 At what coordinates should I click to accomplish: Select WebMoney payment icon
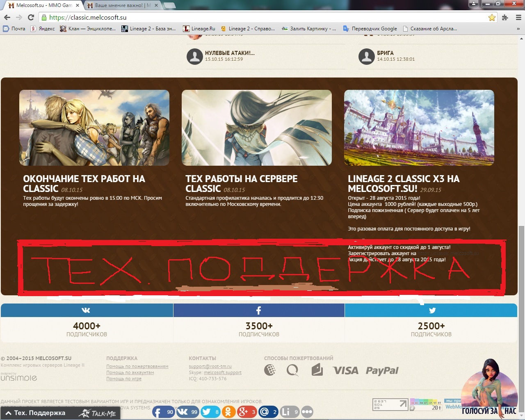click(x=269, y=370)
